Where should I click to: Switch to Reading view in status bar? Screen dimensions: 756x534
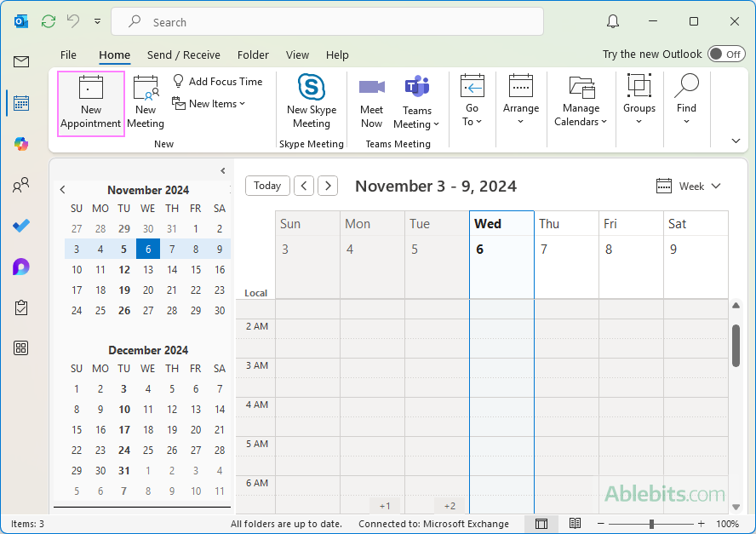(575, 523)
